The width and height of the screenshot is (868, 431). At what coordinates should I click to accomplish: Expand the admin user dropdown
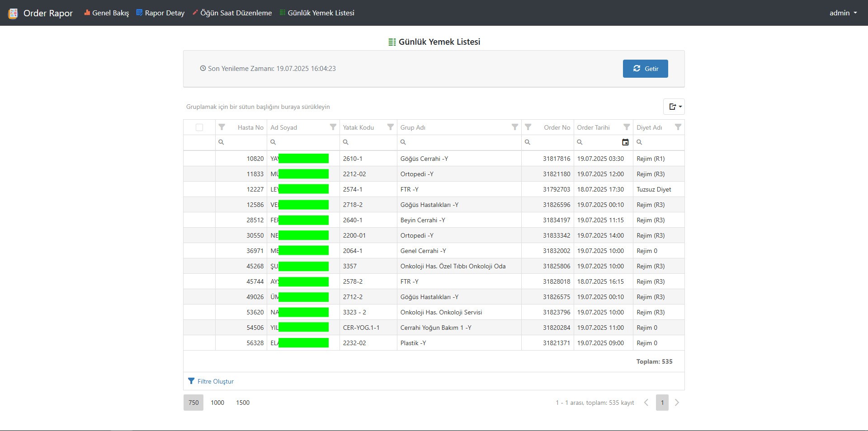coord(843,13)
